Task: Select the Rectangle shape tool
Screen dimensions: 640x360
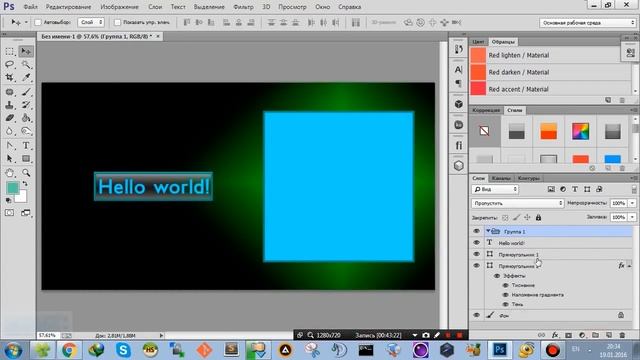Action: click(26, 159)
